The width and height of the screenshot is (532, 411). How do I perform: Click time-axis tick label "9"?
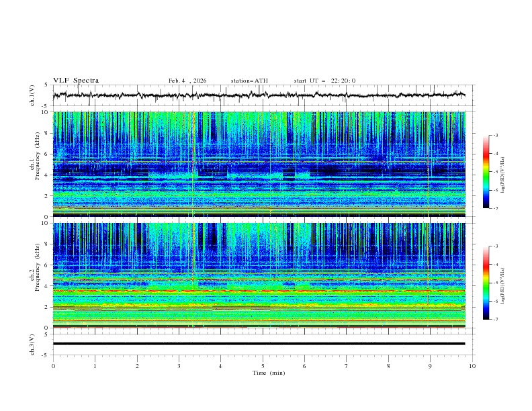[x=430, y=366]
